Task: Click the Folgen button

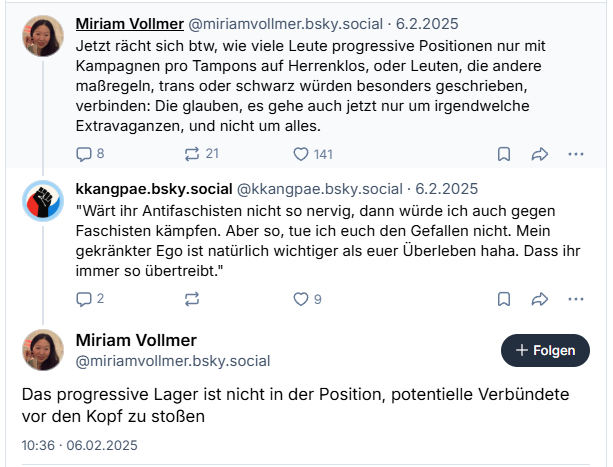Action: click(x=545, y=351)
